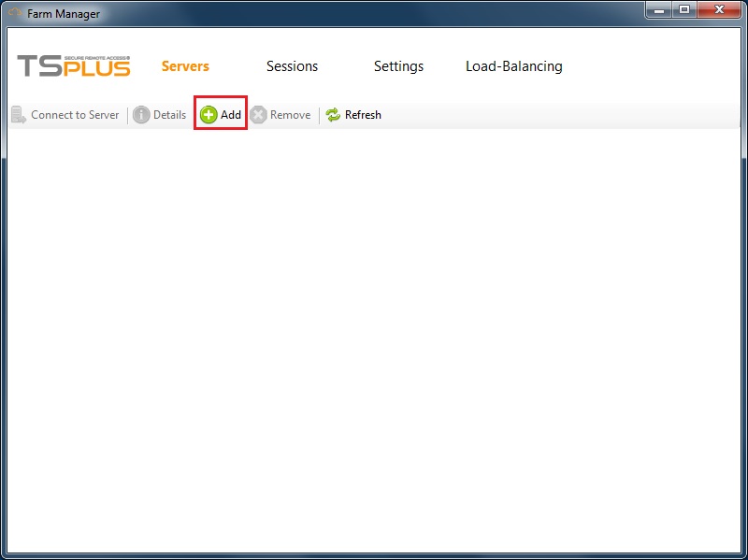Viewport: 748px width, 560px height.
Task: Click the TSplus logo
Action: (74, 66)
